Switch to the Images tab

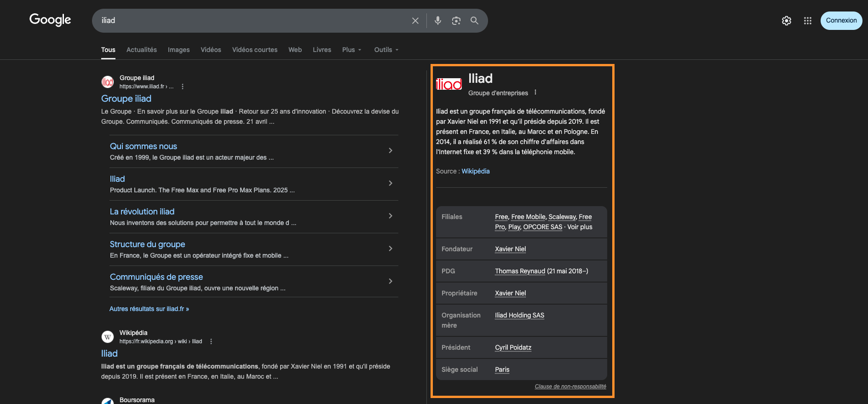pos(178,50)
